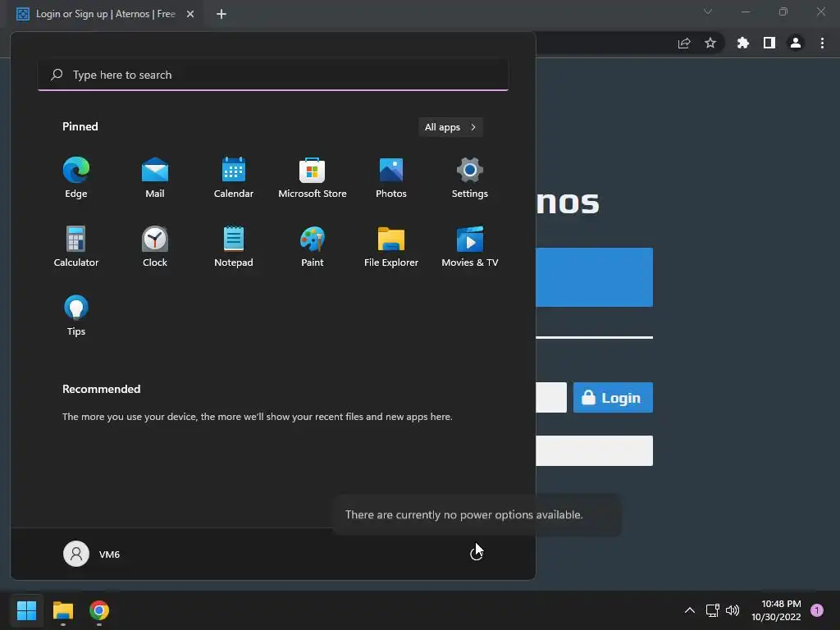
Task: Click the password field beside Login button
Action: click(551, 398)
